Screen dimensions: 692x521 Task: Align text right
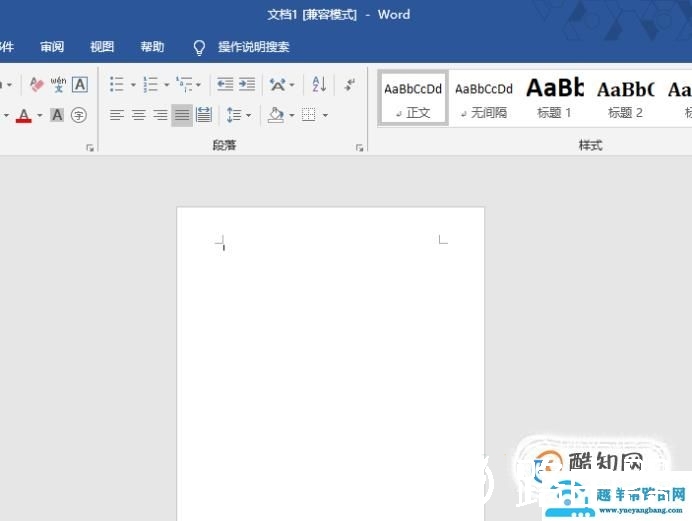pos(160,116)
